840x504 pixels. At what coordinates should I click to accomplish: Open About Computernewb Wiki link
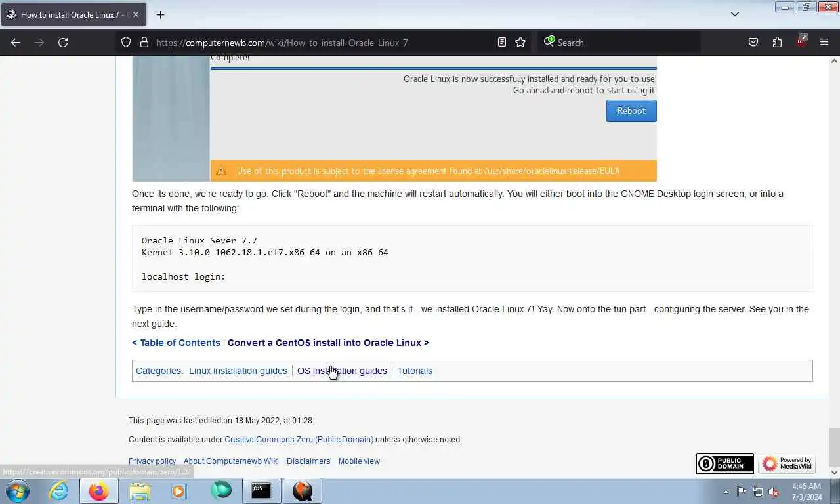pyautogui.click(x=231, y=461)
